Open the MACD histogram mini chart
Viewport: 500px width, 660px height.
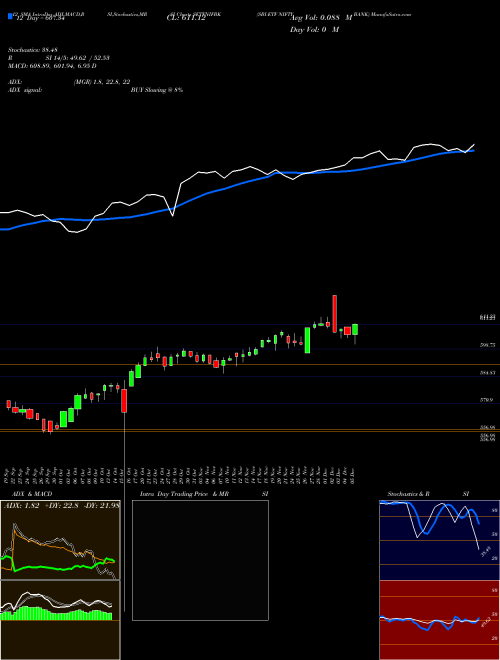pyautogui.click(x=60, y=620)
